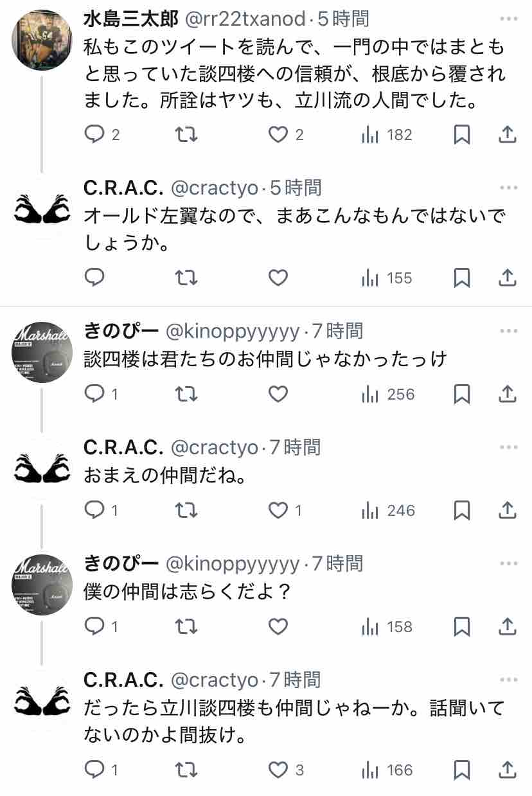
Task: View 256 views analytics on きのぴー's tweet
Action: point(387,394)
